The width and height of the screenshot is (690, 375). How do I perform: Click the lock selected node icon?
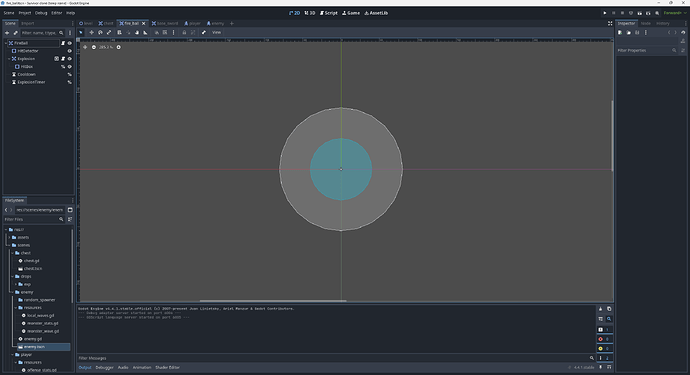(x=184, y=33)
